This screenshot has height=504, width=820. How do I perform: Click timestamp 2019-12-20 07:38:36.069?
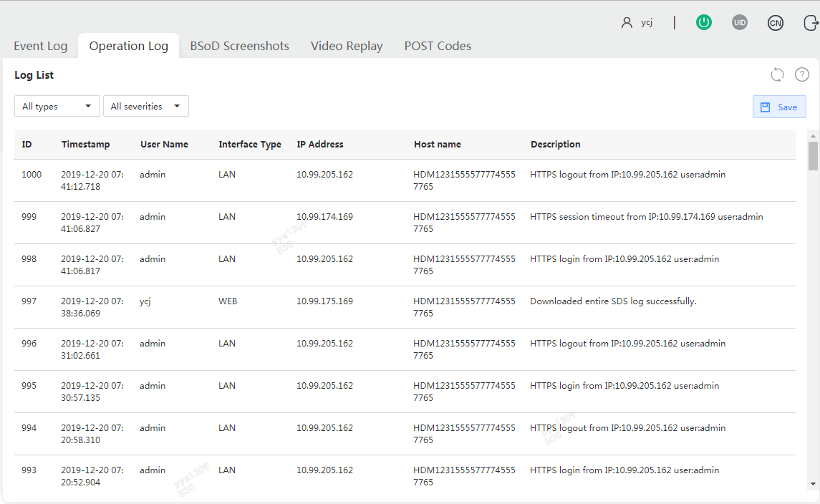point(92,307)
